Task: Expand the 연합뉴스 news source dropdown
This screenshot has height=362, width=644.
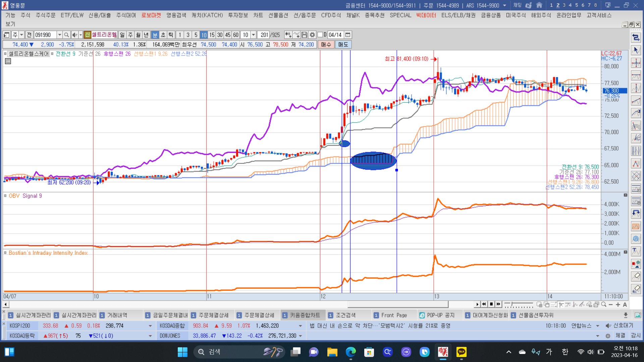Action: click(598, 326)
